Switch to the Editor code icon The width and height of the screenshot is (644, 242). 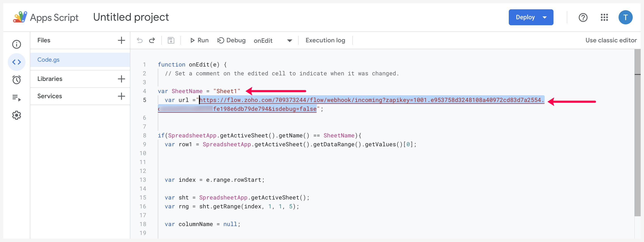(x=17, y=62)
